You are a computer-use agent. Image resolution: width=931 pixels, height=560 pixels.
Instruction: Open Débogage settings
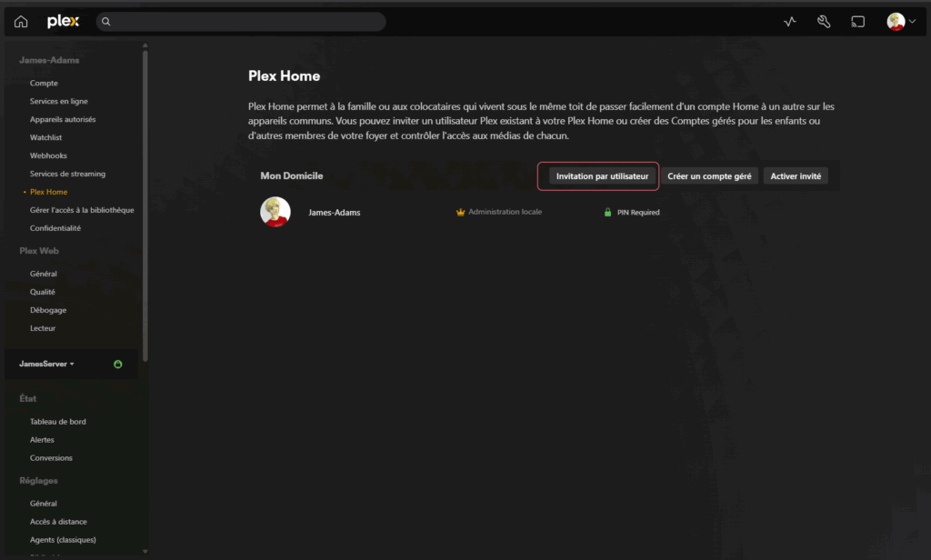[x=48, y=310]
